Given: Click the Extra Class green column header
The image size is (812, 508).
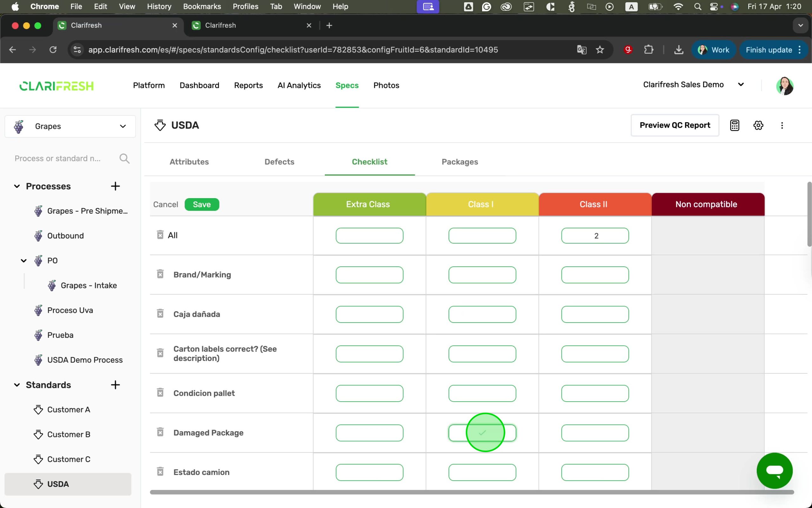Looking at the screenshot, I should pyautogui.click(x=370, y=204).
